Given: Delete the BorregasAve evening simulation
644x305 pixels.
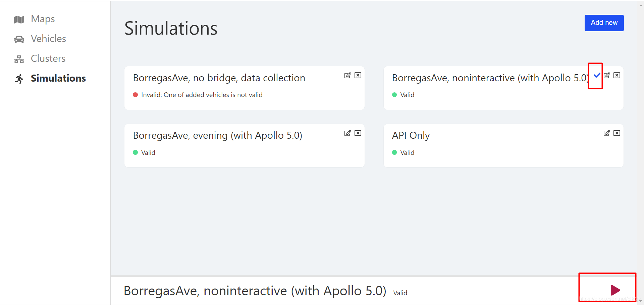Looking at the screenshot, I should pyautogui.click(x=358, y=133).
